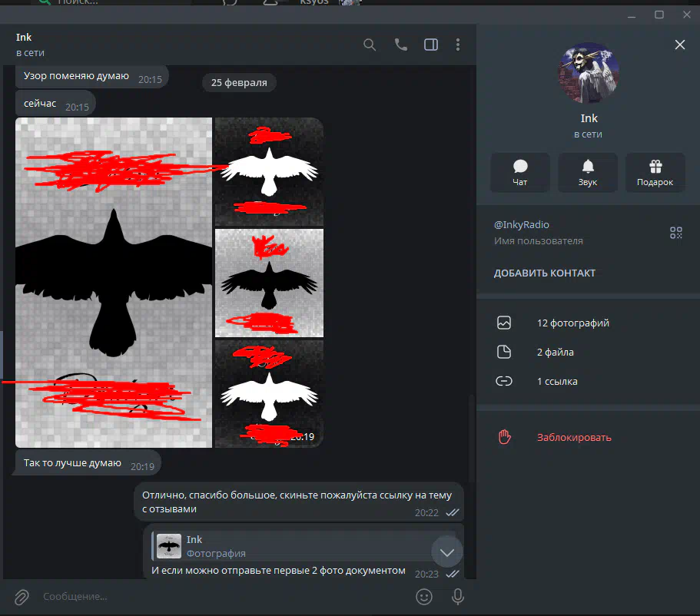The image size is (700, 616).
Task: Start a voice call with Ink
Action: click(x=400, y=45)
